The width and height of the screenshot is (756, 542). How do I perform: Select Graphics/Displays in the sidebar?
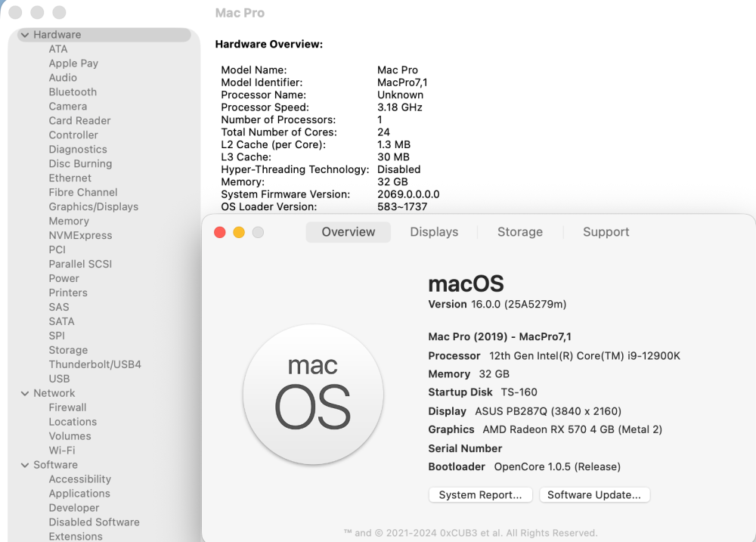coord(94,207)
